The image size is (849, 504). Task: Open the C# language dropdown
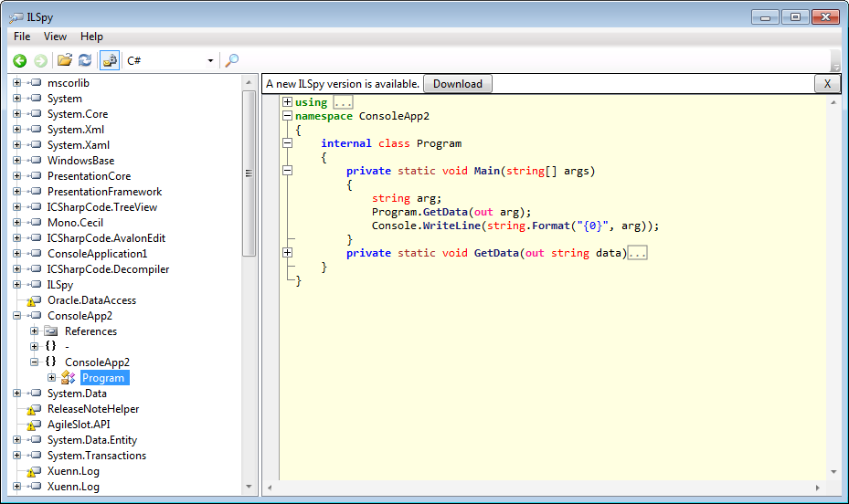[x=170, y=60]
